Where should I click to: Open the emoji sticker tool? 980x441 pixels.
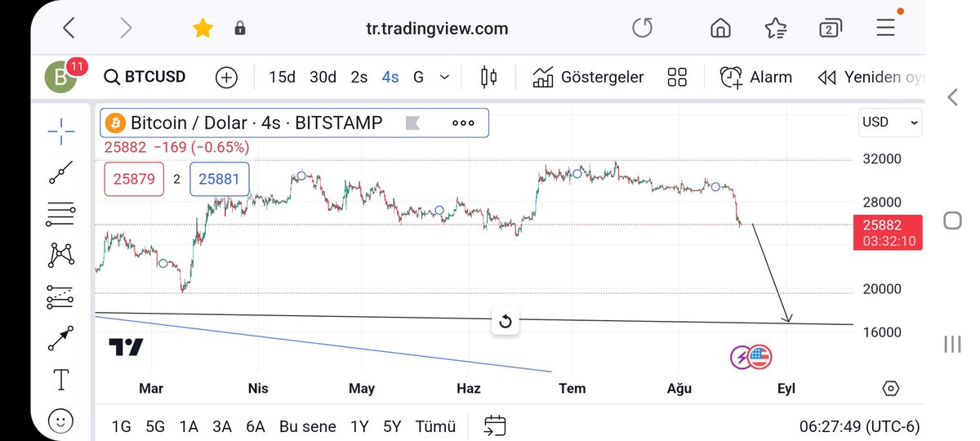60,421
